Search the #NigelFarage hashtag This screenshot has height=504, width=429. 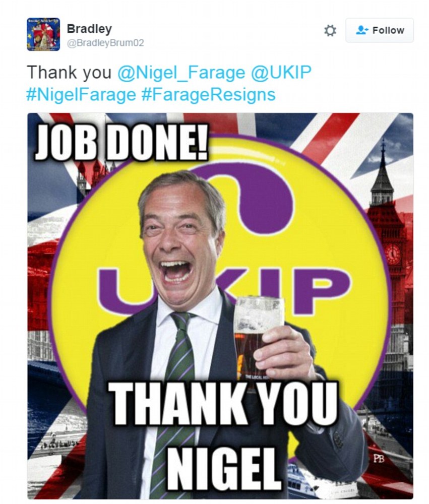(x=81, y=94)
